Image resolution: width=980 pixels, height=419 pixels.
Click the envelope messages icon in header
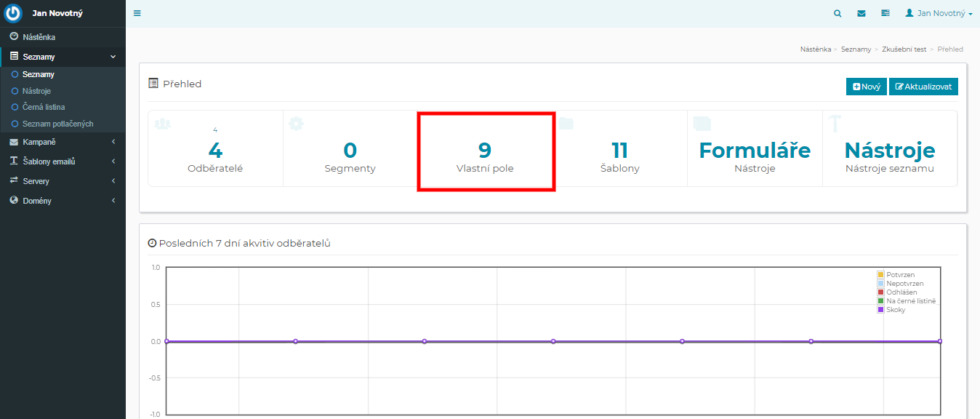pyautogui.click(x=861, y=13)
